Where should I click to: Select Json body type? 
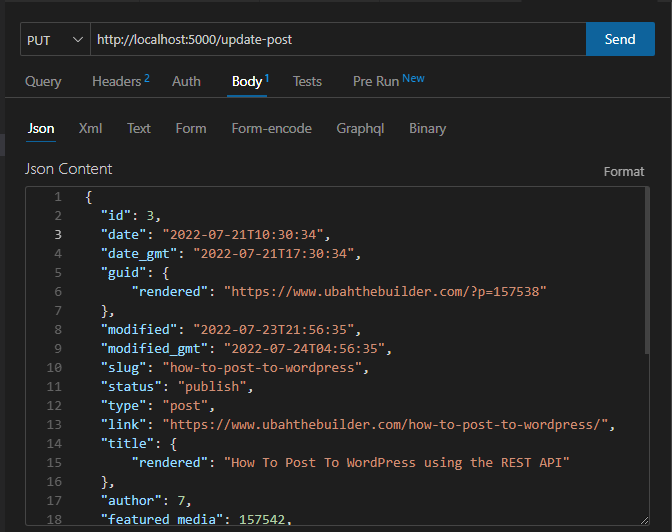(x=41, y=129)
